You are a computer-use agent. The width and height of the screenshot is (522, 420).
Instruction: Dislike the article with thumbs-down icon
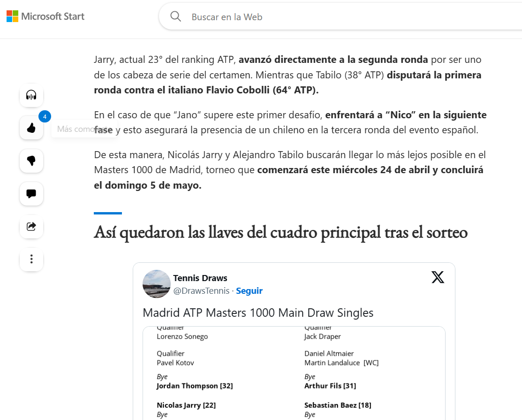point(31,161)
